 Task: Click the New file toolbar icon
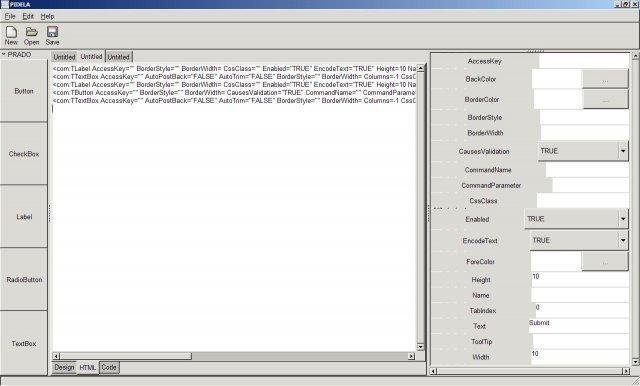click(x=11, y=32)
